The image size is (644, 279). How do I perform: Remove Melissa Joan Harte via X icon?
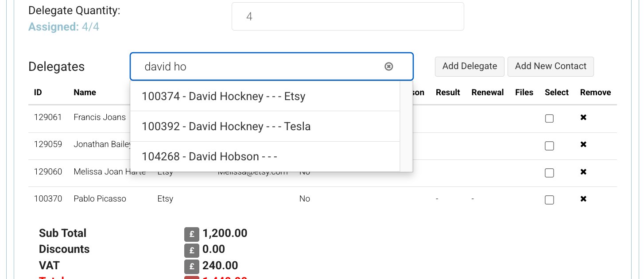click(583, 172)
